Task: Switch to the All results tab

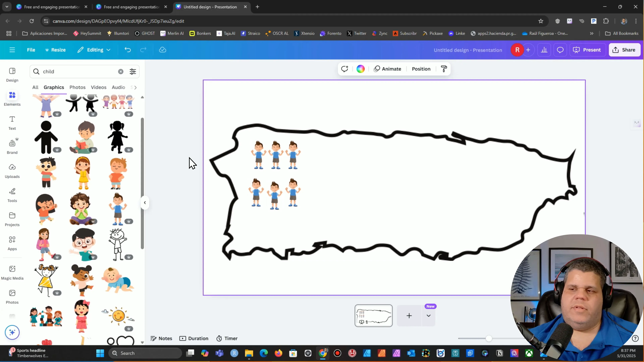Action: [35, 87]
